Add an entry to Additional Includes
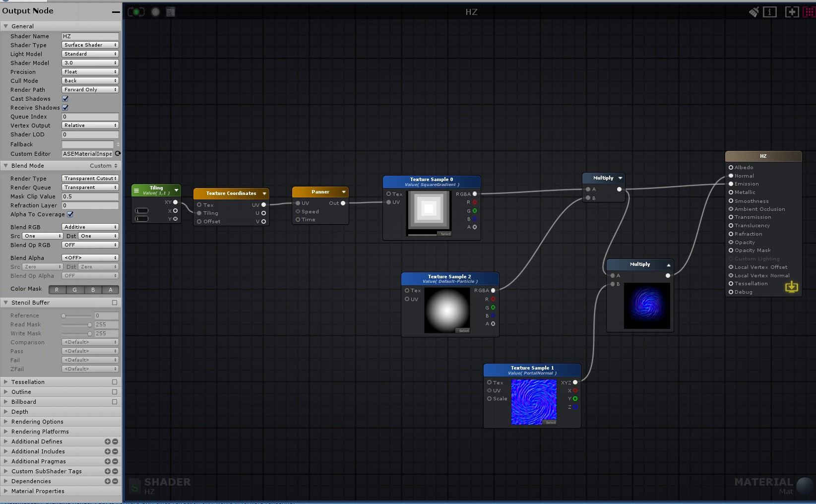 pyautogui.click(x=107, y=451)
